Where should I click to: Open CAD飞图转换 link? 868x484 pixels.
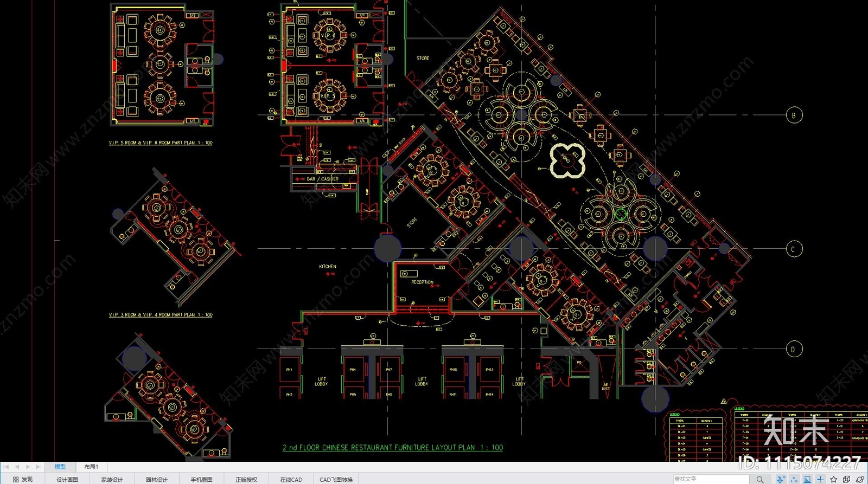tap(336, 480)
